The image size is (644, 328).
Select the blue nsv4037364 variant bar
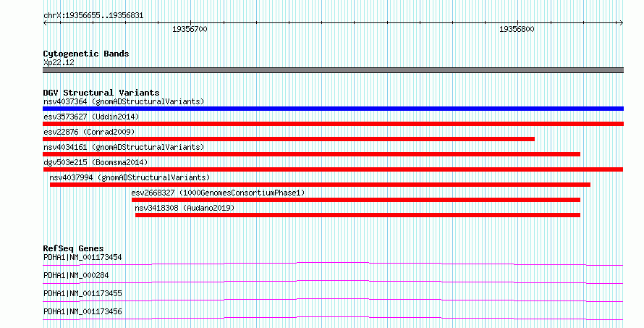pyautogui.click(x=333, y=109)
